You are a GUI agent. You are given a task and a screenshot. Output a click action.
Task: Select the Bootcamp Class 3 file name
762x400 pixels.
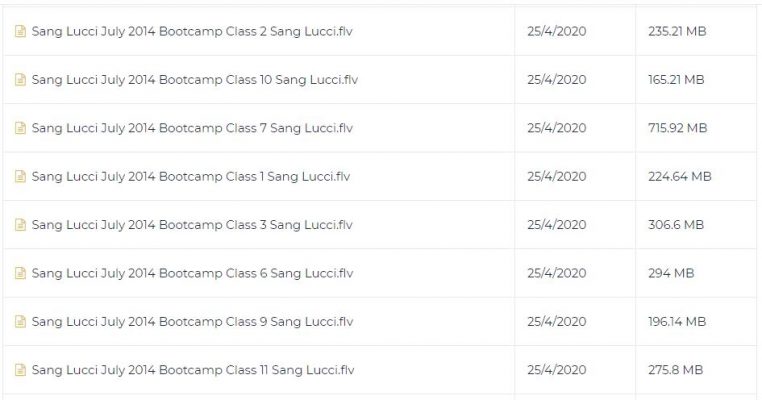tap(192, 225)
